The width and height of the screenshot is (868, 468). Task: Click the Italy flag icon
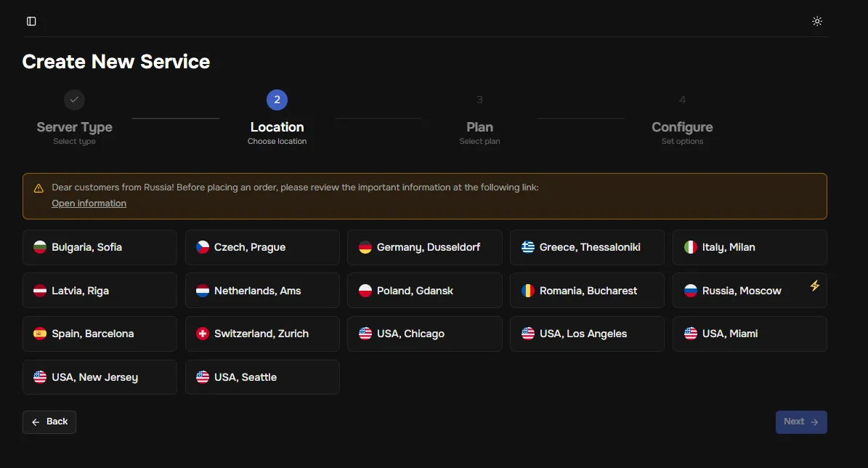point(691,247)
